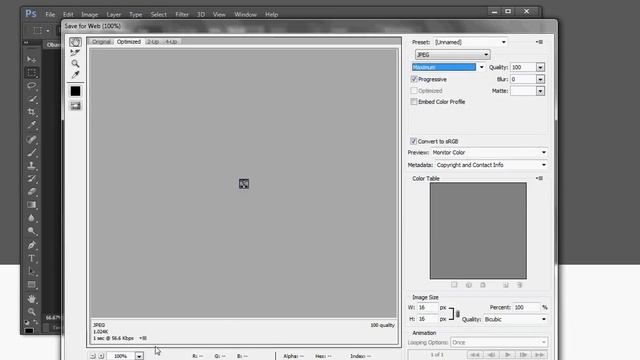Select the Eyedropper tool in Save for Web
The width and height of the screenshot is (640, 360).
(75, 75)
